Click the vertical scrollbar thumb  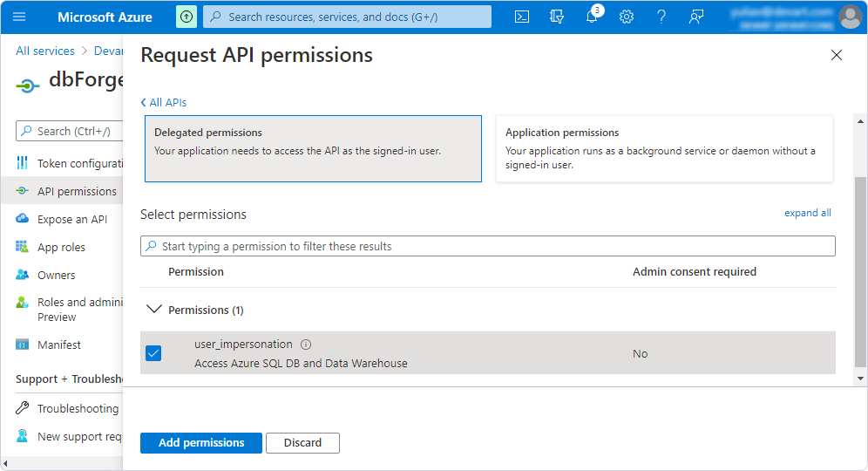point(860,271)
